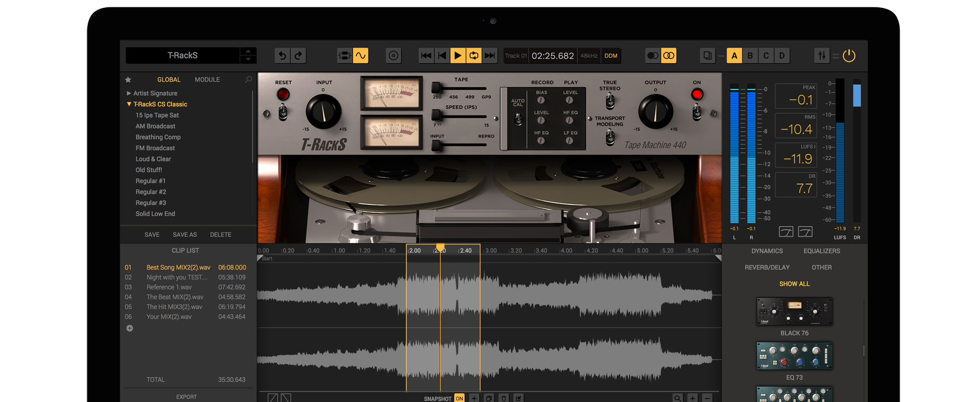The image size is (980, 402).
Task: Click the red RESET lamp on tape machine
Action: point(283,94)
